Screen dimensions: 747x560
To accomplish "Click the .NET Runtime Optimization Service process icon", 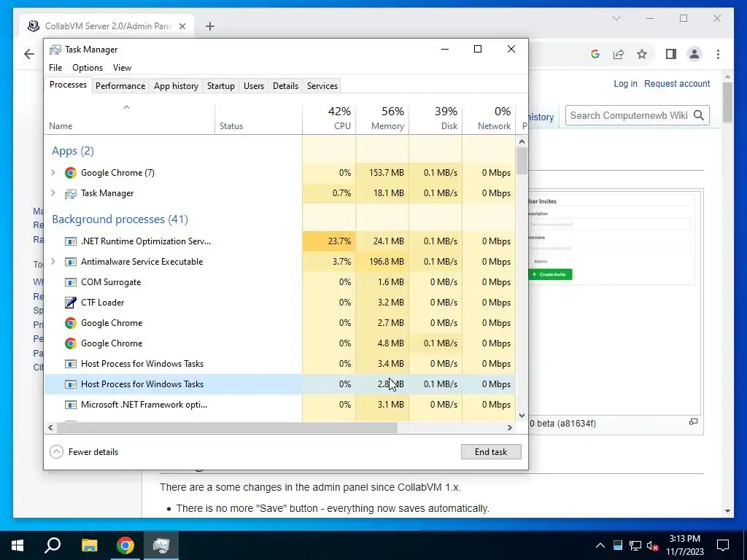I will (71, 241).
